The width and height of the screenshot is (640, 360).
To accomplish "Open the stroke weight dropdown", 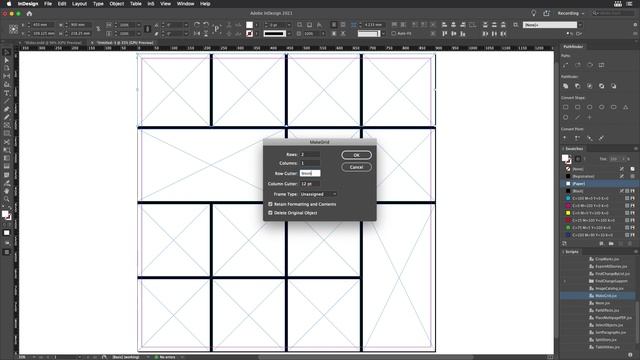I will pyautogui.click(x=289, y=25).
